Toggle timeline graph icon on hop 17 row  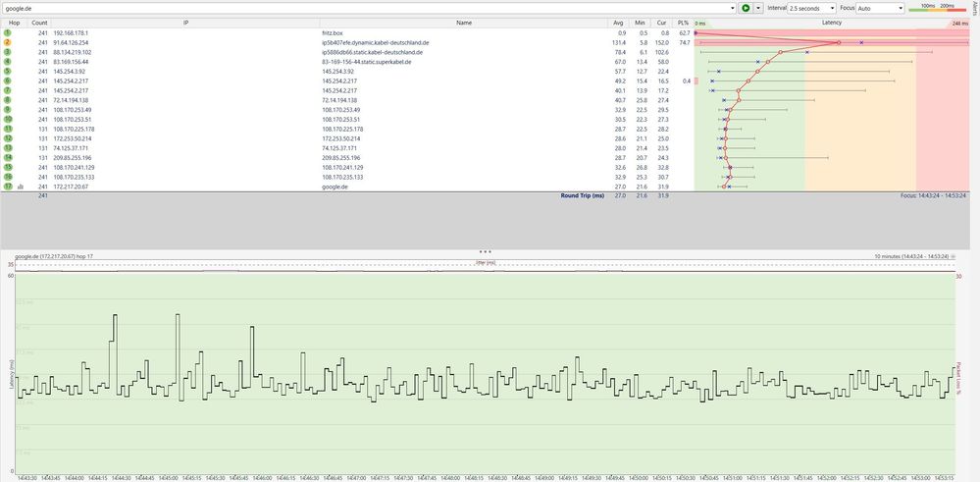(20, 187)
